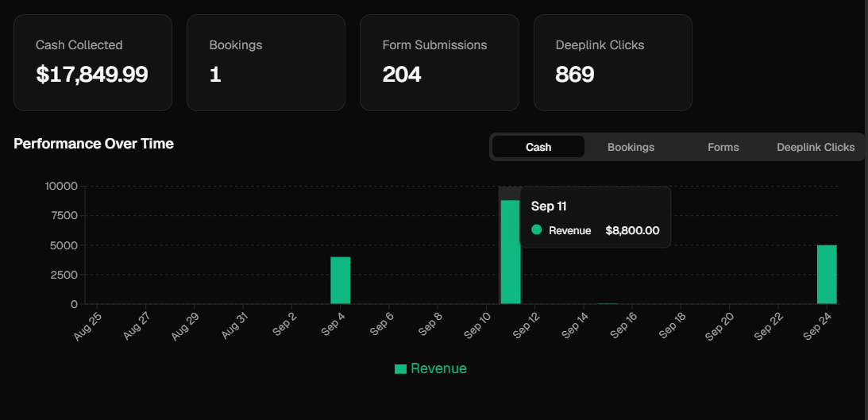
Task: Click the green dot in the tooltip
Action: (x=536, y=229)
